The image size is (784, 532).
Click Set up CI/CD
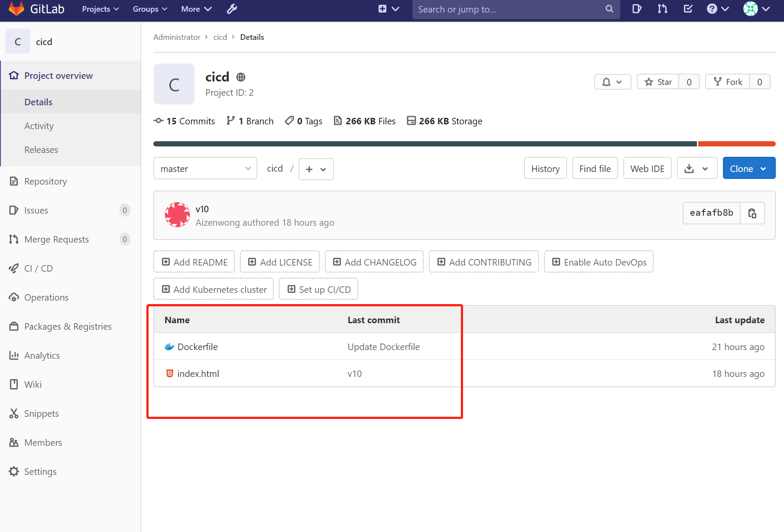click(318, 289)
